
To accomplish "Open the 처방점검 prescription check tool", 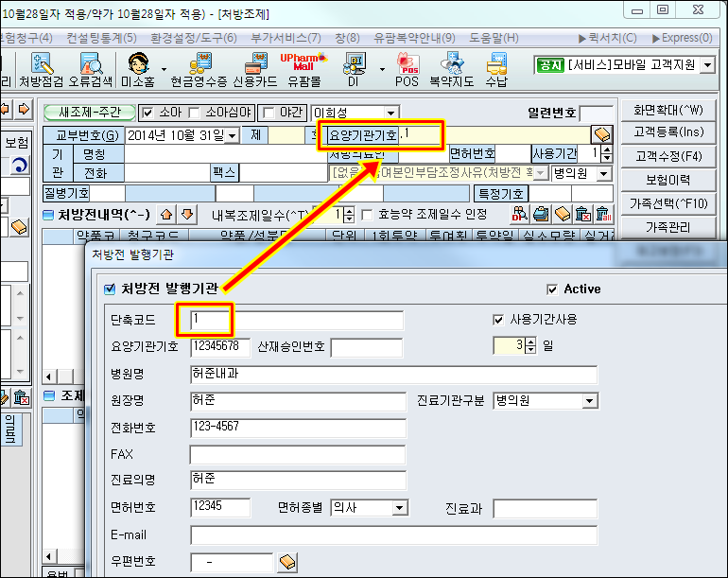I will 42,72.
